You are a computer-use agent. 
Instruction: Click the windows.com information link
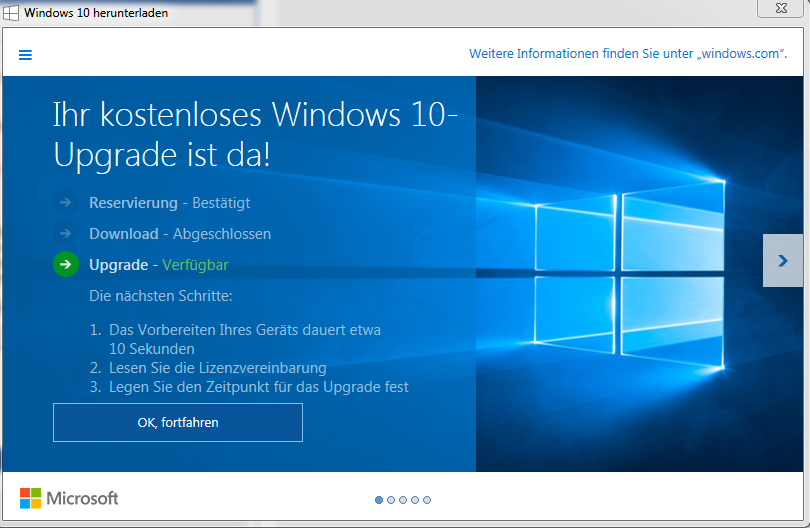point(628,54)
